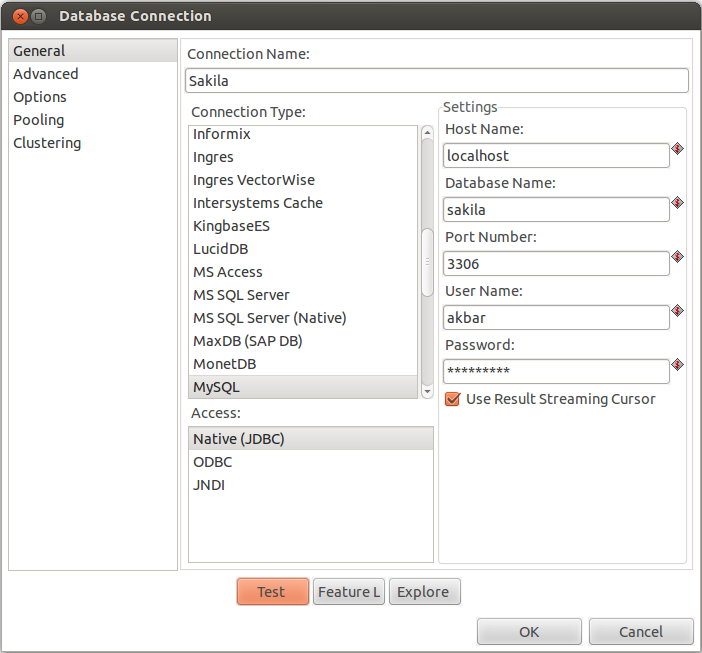This screenshot has height=653, width=702.
Task: Select MS SQL Server connection type
Action: [241, 295]
